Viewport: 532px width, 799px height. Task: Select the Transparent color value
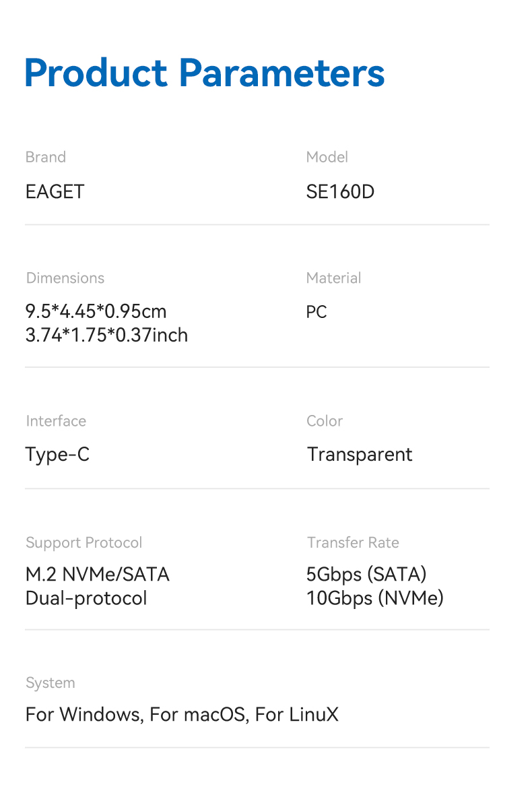360,455
